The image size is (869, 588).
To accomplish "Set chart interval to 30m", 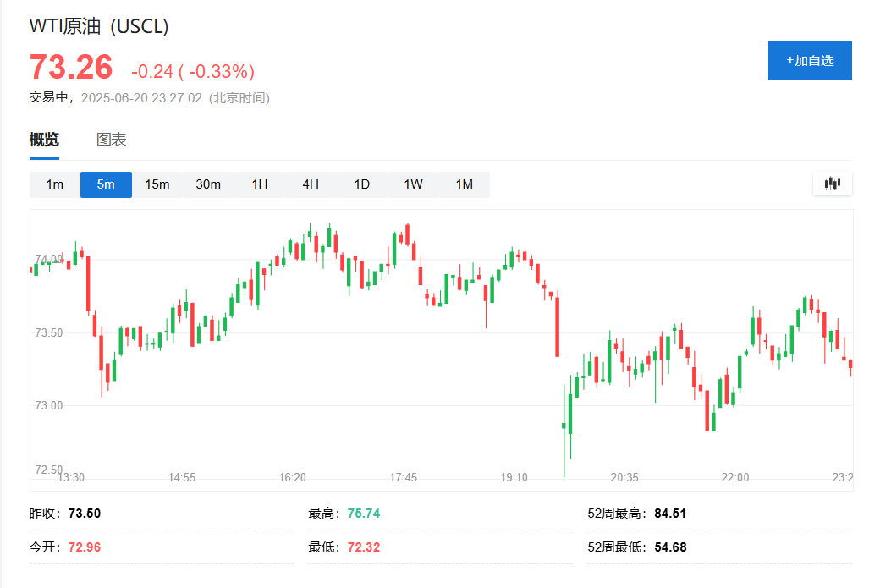I will 208,184.
